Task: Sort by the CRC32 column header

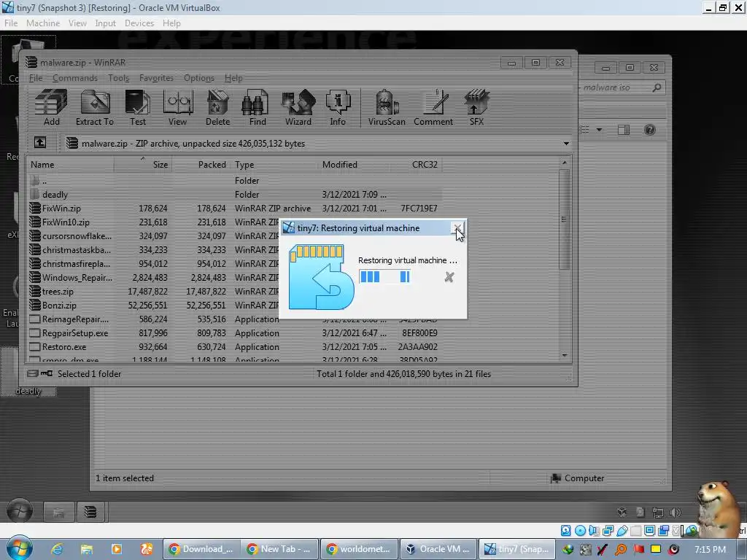Action: [x=415, y=164]
